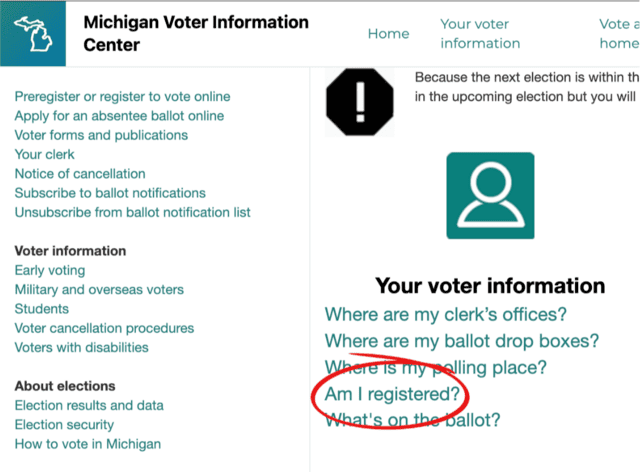Click Unsubscribe from ballot notification list

coord(132,212)
